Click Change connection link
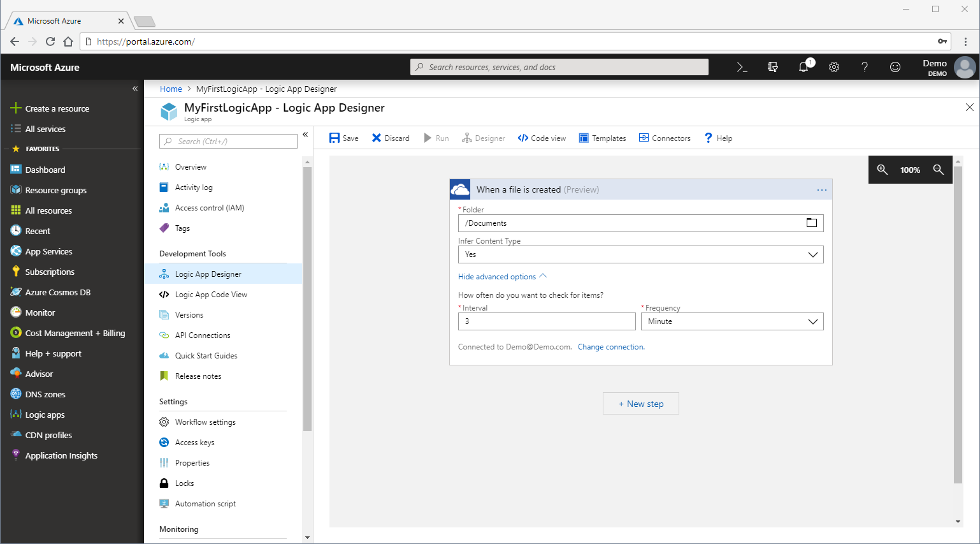Viewport: 980px width, 544px height. coord(611,347)
